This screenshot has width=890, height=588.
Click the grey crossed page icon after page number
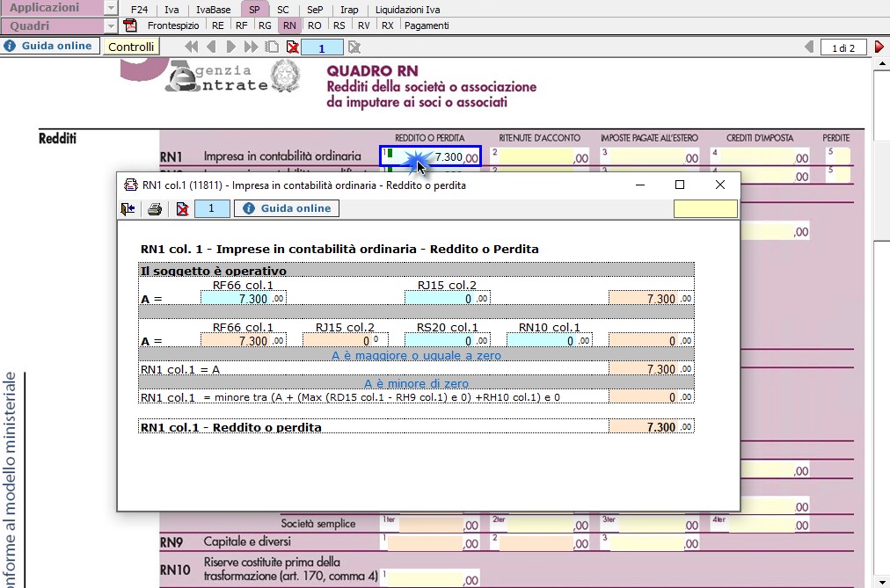tap(354, 47)
